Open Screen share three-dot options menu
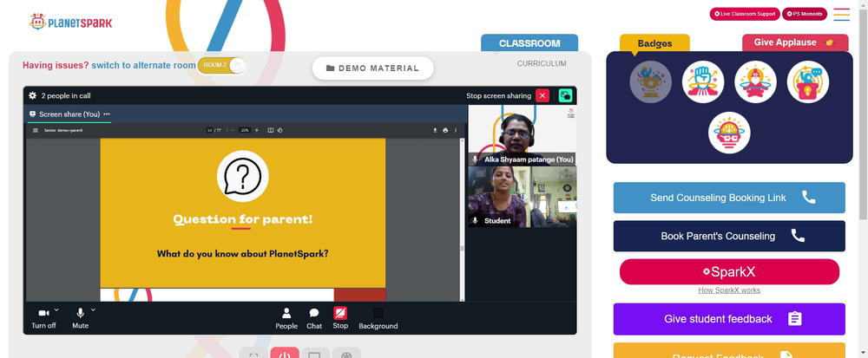This screenshot has height=358, width=868. (107, 114)
